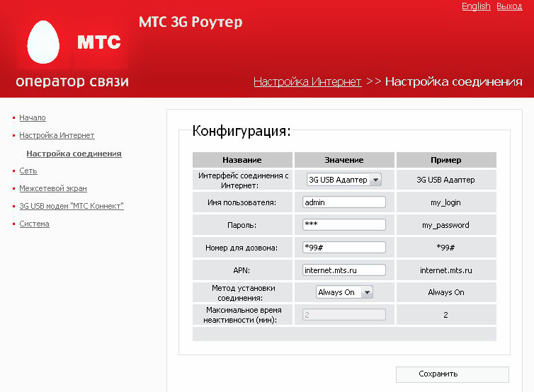The width and height of the screenshot is (534, 392).
Task: Click the Интерфейс соединения с Интернет label
Action: [x=242, y=180]
